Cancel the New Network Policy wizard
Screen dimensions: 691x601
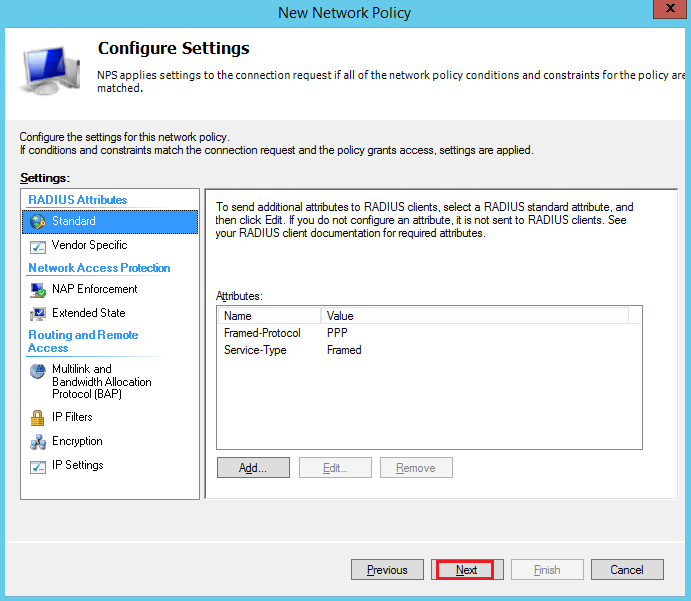[627, 570]
